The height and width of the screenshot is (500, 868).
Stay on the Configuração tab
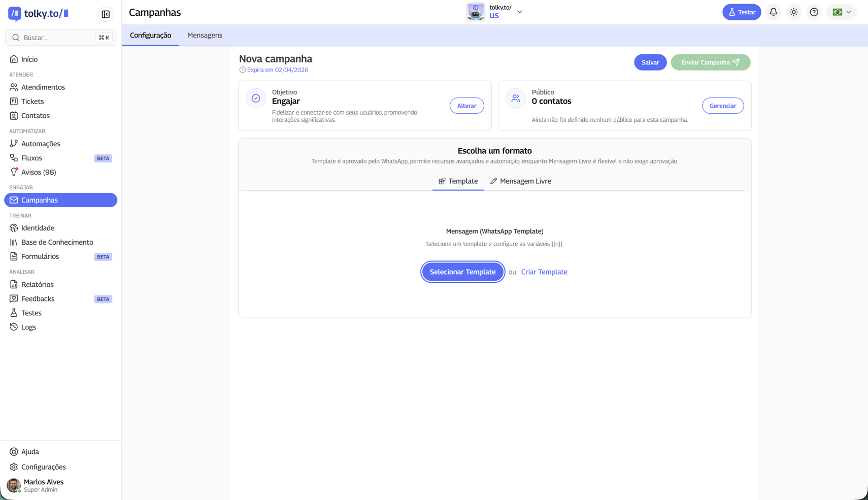(150, 35)
